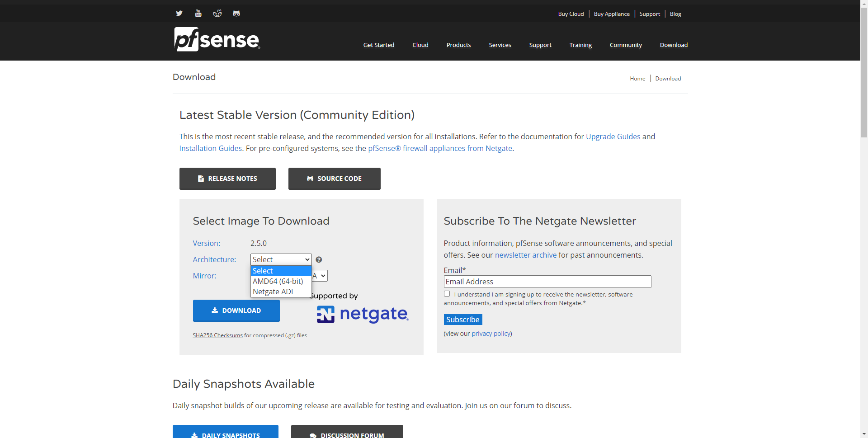
Task: Open the Twitter social icon
Action: point(179,13)
